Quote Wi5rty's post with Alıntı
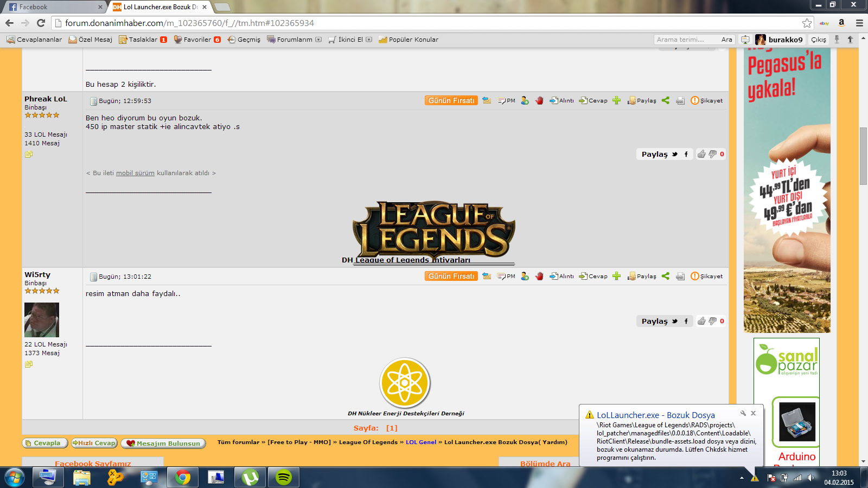This screenshot has height=488, width=868. click(x=561, y=277)
